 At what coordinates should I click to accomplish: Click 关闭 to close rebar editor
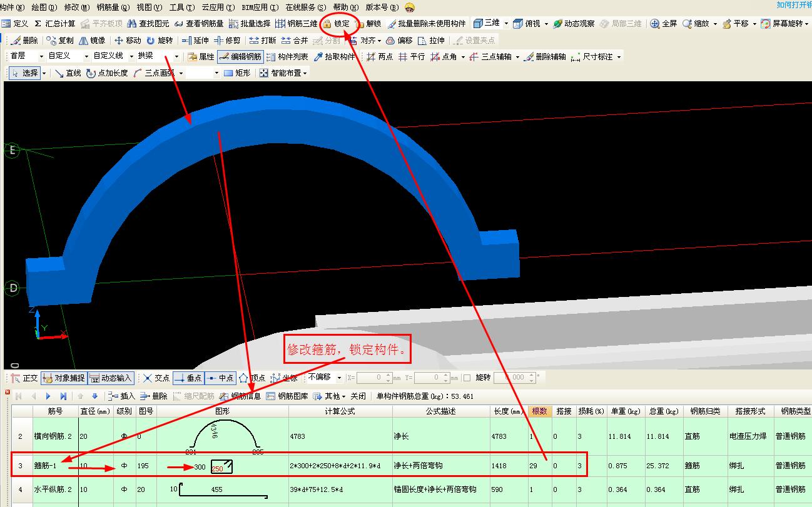coord(358,396)
